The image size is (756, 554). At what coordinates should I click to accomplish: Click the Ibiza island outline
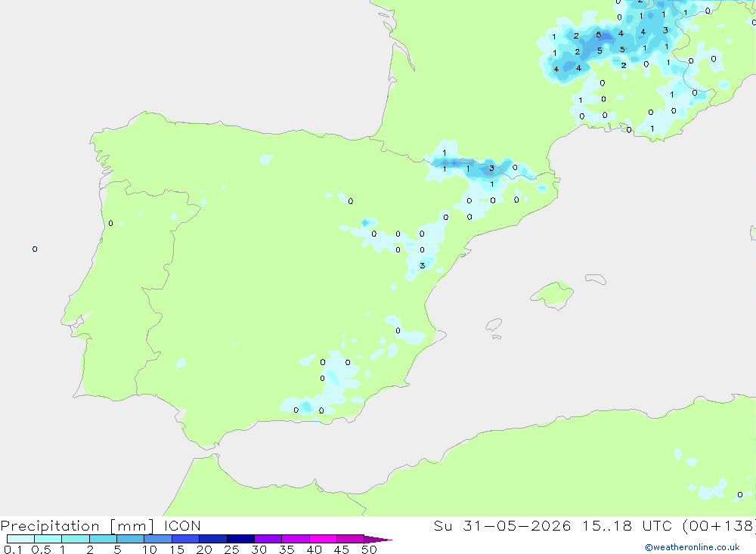[x=494, y=324]
